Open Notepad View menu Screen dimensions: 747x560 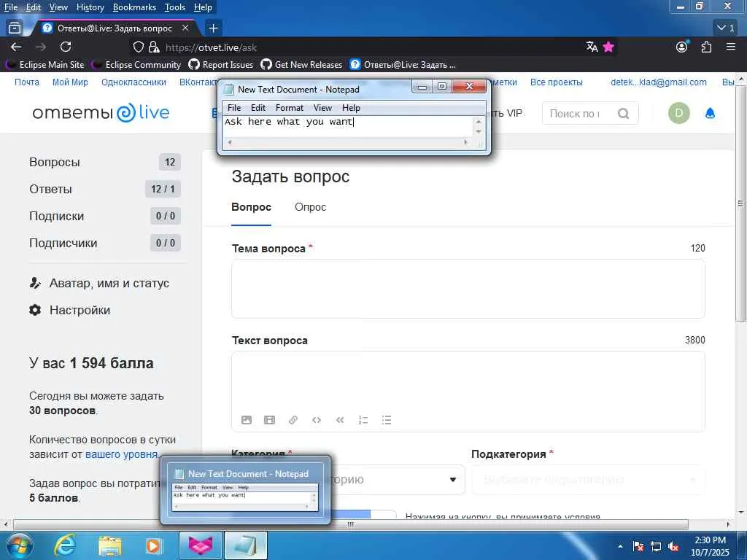coord(322,108)
